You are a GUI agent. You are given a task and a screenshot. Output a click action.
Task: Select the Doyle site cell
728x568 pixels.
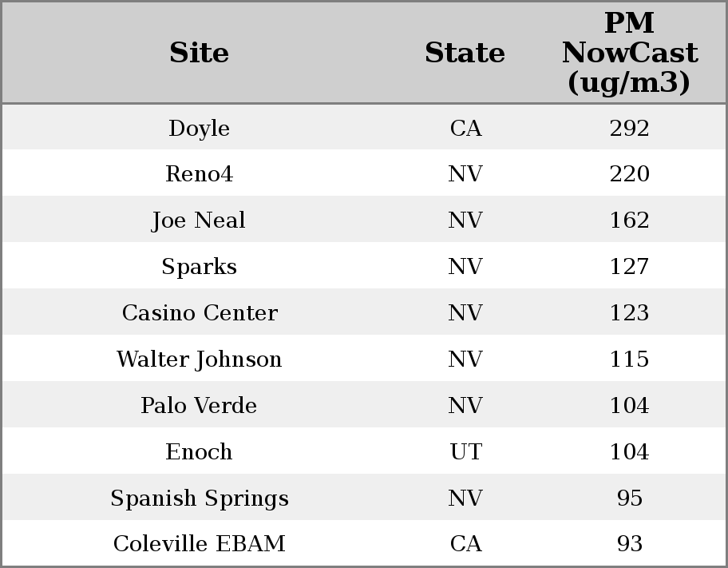tap(199, 129)
